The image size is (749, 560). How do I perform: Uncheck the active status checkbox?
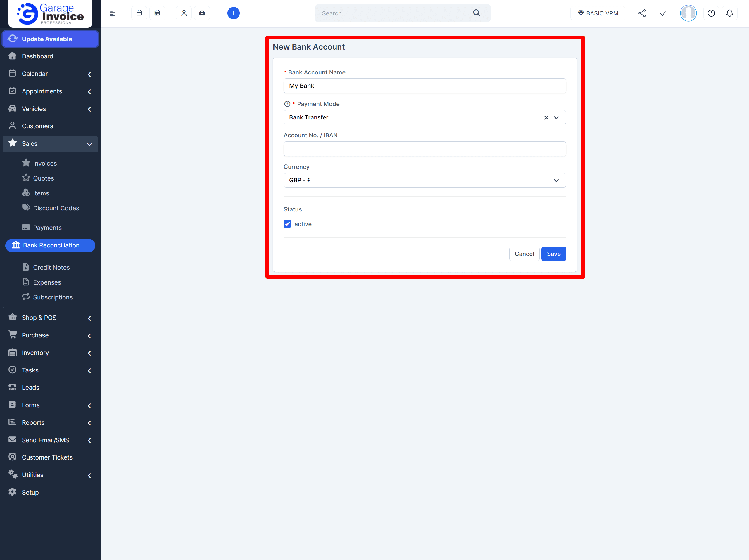coord(287,224)
